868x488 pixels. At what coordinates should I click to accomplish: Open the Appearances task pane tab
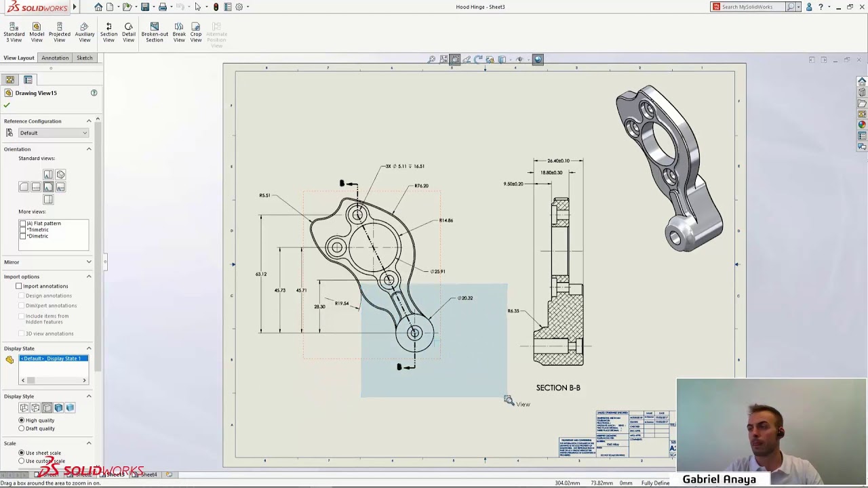point(862,125)
